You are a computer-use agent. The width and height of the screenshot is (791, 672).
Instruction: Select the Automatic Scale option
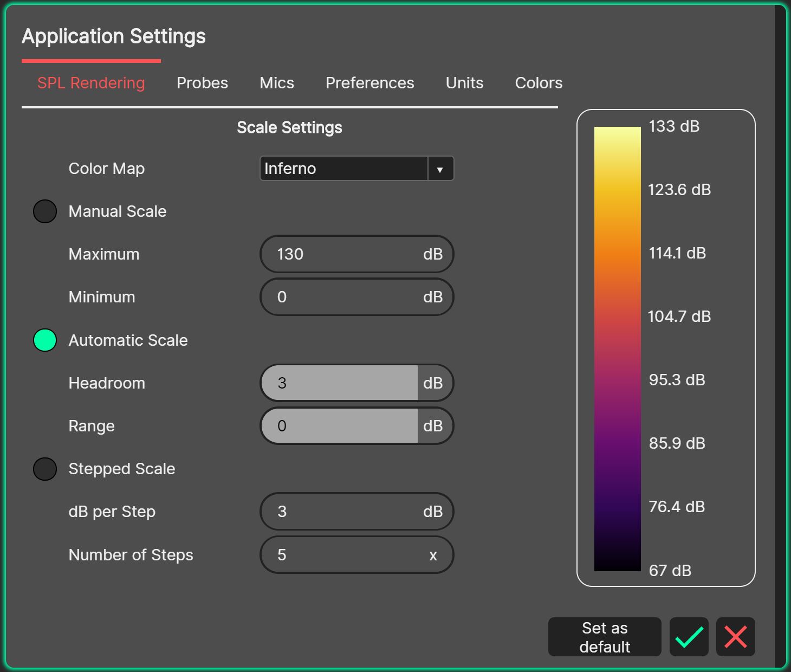point(44,340)
